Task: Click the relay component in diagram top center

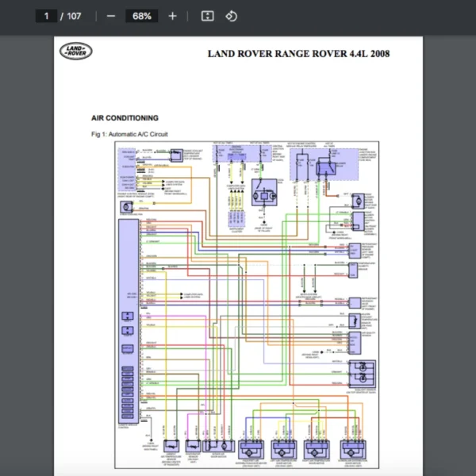Action: pos(263,193)
